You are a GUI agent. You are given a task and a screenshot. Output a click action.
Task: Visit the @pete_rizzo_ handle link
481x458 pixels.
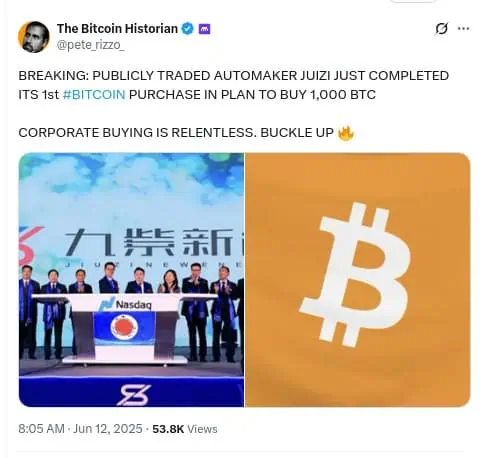click(90, 45)
